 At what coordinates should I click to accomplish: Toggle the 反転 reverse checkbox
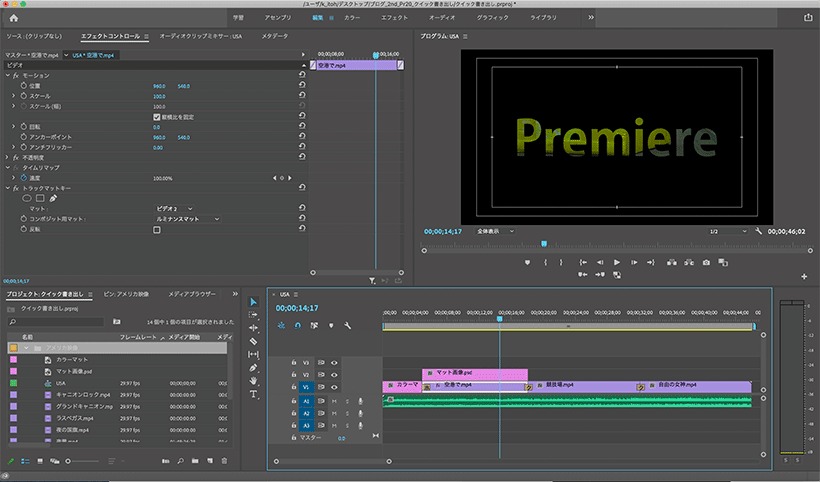[157, 229]
